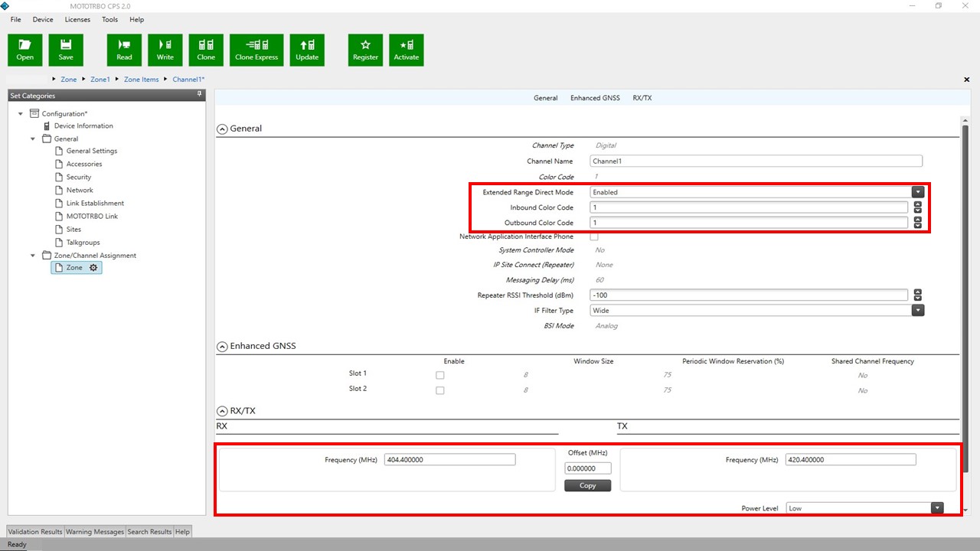Screen dimensions: 980x551
Task: Open the Zone settings gear icon
Action: 93,267
